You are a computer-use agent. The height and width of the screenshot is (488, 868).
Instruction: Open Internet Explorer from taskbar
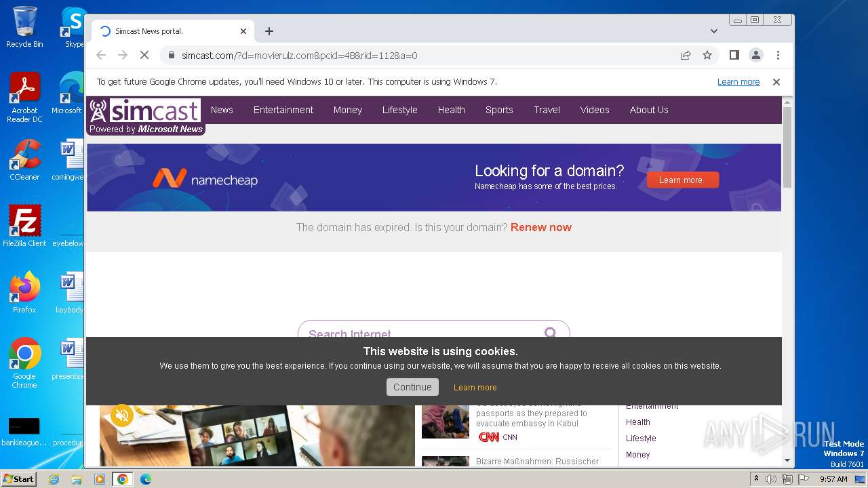click(54, 479)
